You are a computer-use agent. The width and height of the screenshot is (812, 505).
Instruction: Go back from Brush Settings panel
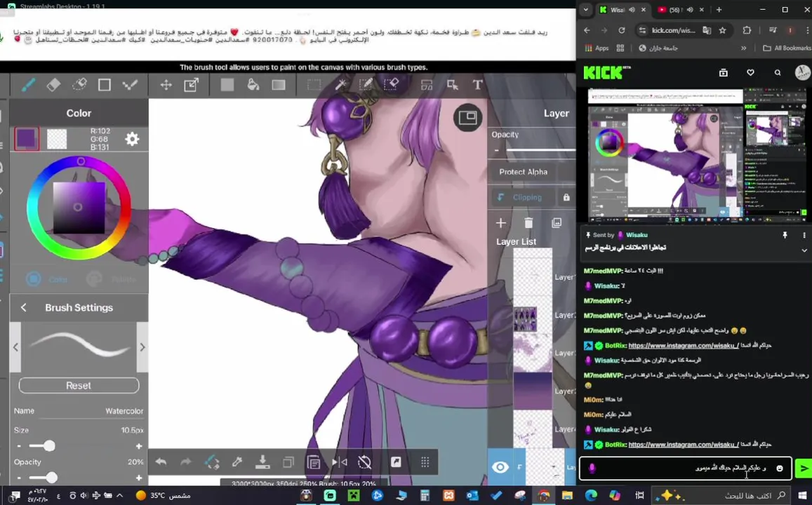tap(23, 307)
